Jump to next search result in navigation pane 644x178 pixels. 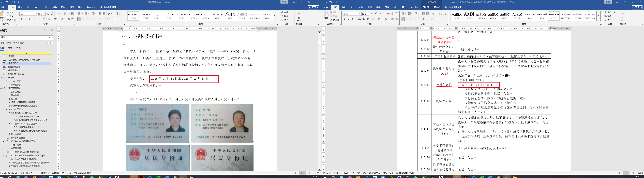(52, 43)
